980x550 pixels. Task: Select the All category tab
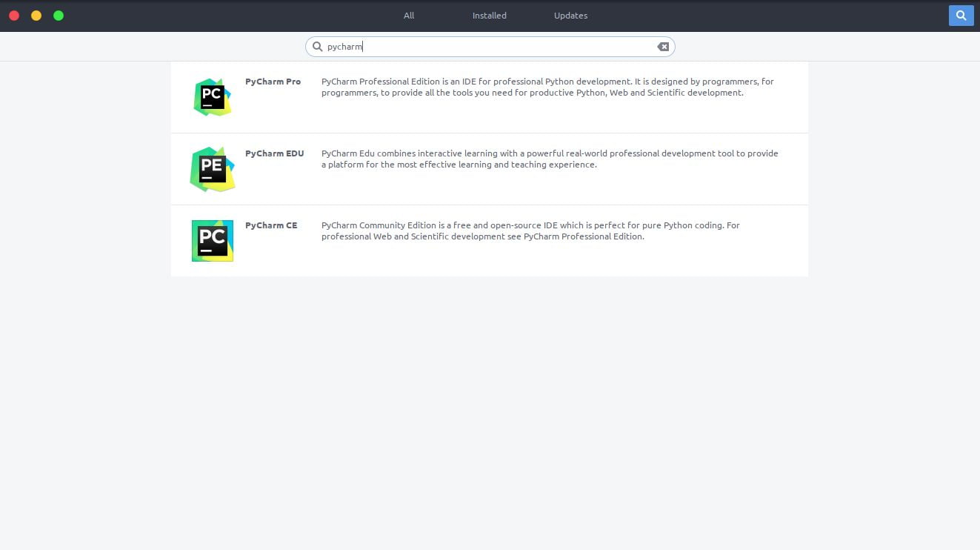[x=408, y=15]
